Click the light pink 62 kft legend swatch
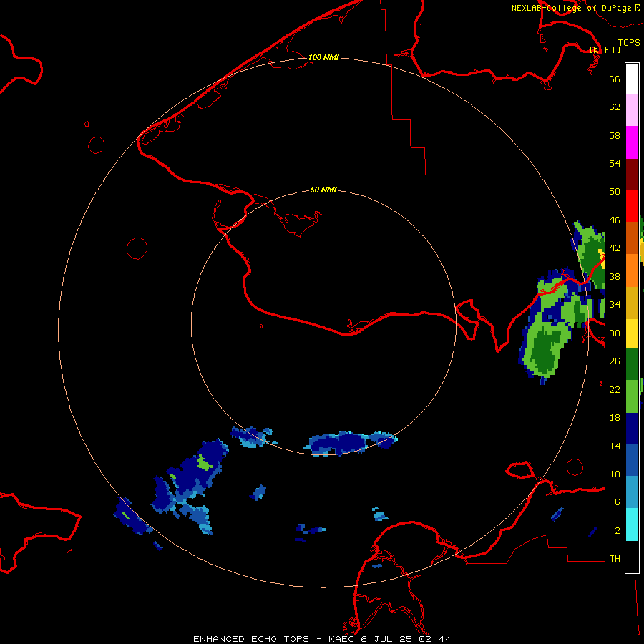 [632, 109]
